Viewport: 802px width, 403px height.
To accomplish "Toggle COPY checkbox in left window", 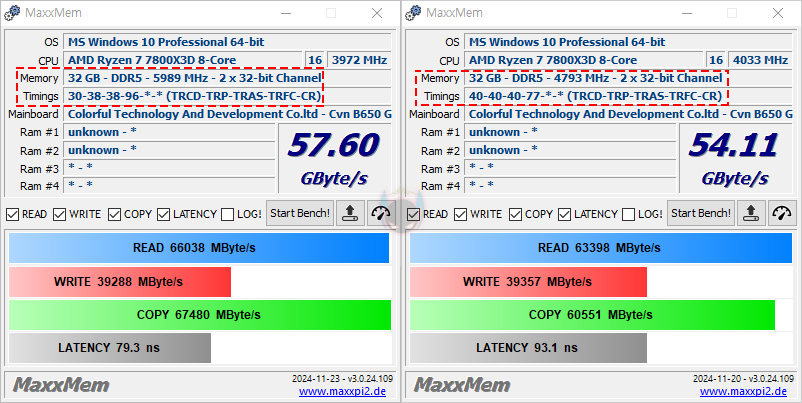I will pos(115,214).
